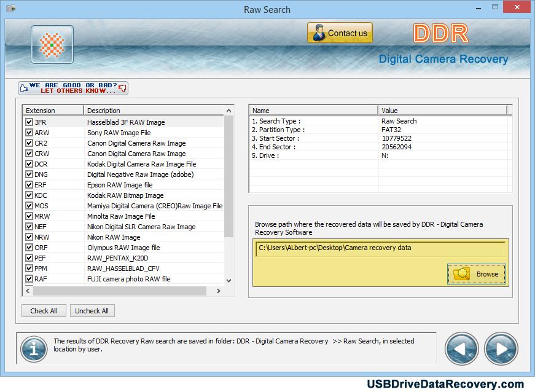Select 'RAW_HASSELBLAD_CFV' description
Screen dimensions: 535x392
tap(123, 269)
